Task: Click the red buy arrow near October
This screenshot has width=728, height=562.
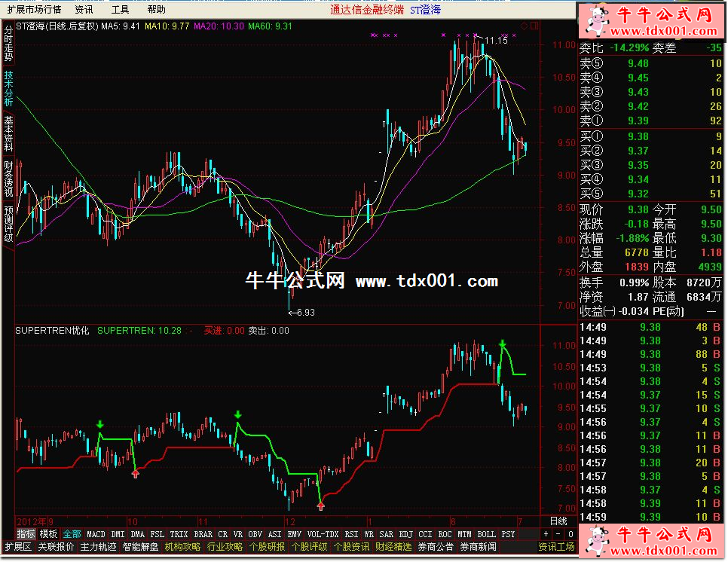Action: (x=135, y=474)
